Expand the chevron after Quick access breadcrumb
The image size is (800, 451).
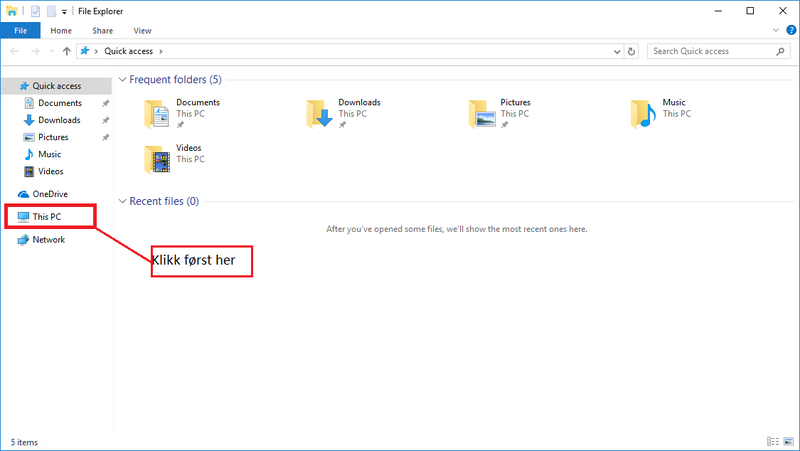click(161, 51)
